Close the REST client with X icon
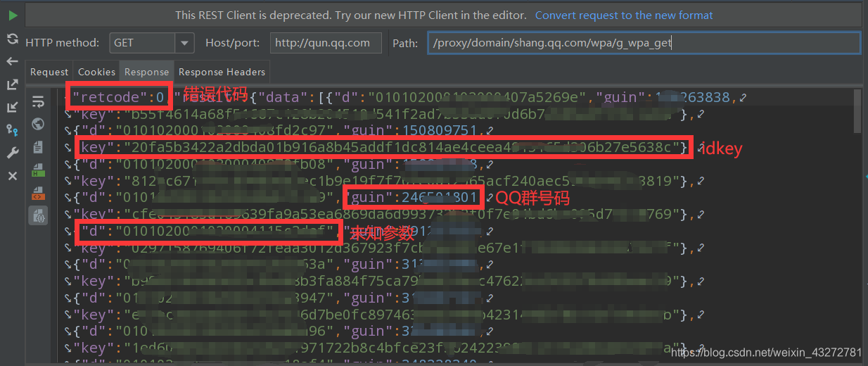Image resolution: width=868 pixels, height=366 pixels. pyautogui.click(x=13, y=176)
